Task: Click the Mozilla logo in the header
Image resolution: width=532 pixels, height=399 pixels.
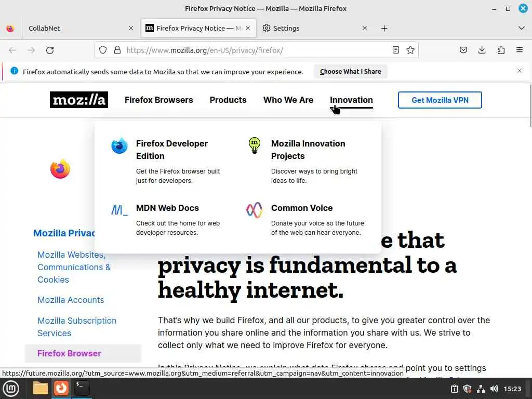Action: click(x=79, y=100)
